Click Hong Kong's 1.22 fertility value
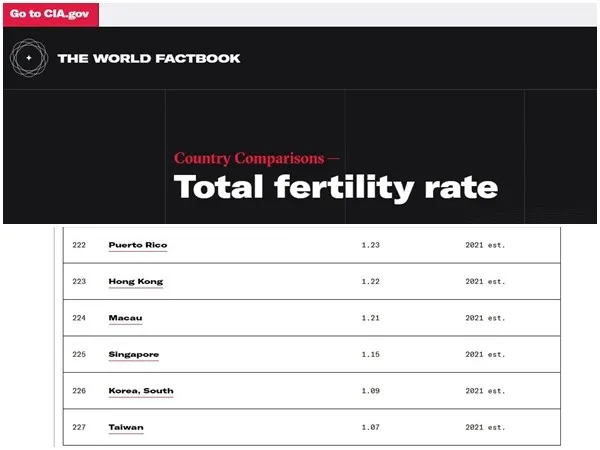 [x=370, y=281]
